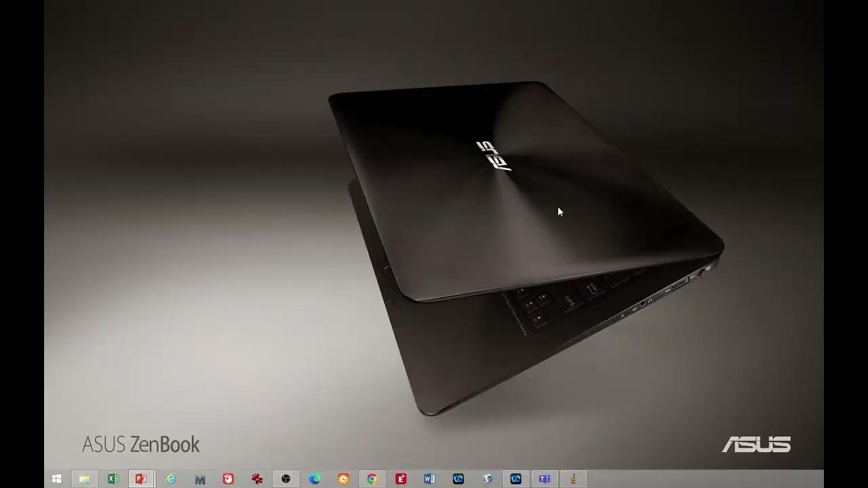868x488 pixels.
Task: Open the Windows Start menu
Action: [56, 479]
